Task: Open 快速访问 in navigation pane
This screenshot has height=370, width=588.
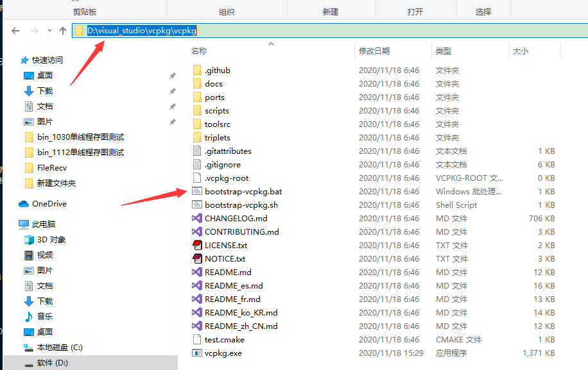Action: 48,60
